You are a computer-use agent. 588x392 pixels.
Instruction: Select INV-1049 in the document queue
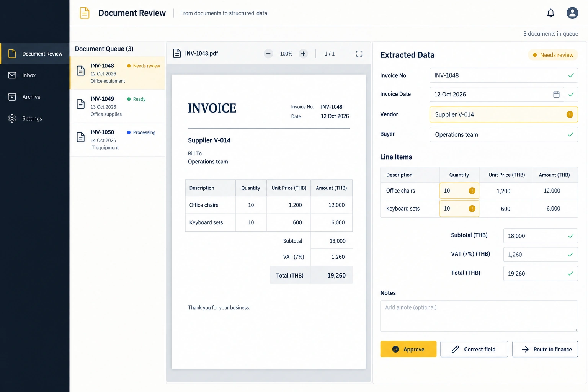click(117, 106)
